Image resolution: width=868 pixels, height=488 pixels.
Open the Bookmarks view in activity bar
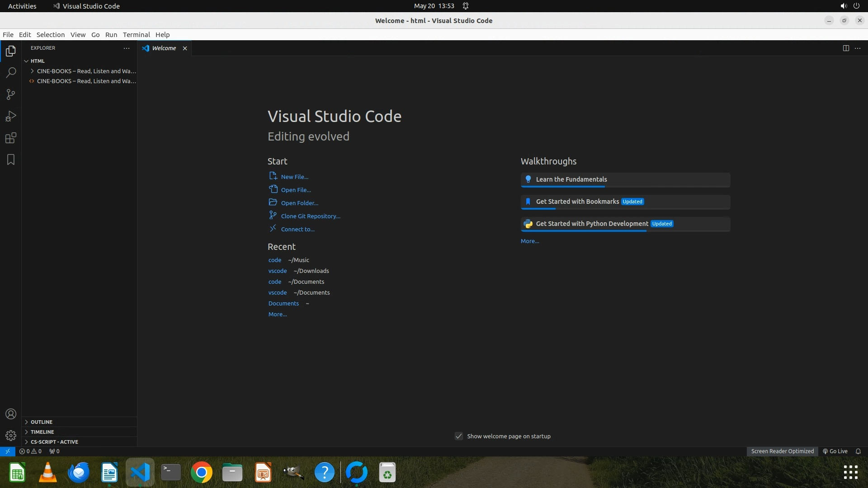11,160
